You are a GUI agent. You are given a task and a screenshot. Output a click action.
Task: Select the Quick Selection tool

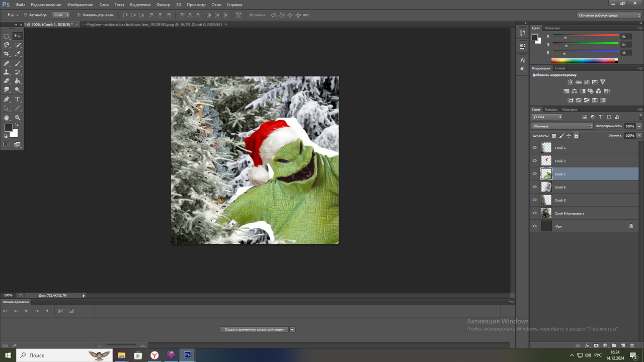click(18, 45)
